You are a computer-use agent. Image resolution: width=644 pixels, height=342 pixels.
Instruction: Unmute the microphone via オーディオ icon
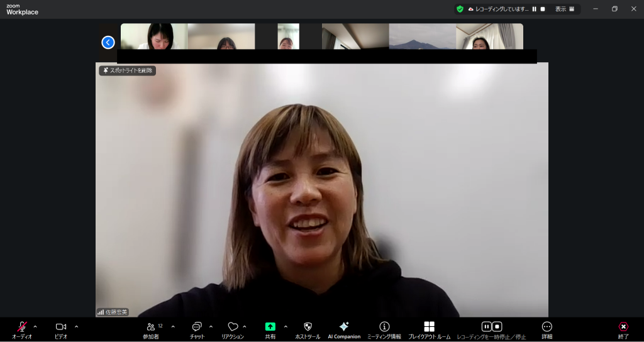[22, 327]
